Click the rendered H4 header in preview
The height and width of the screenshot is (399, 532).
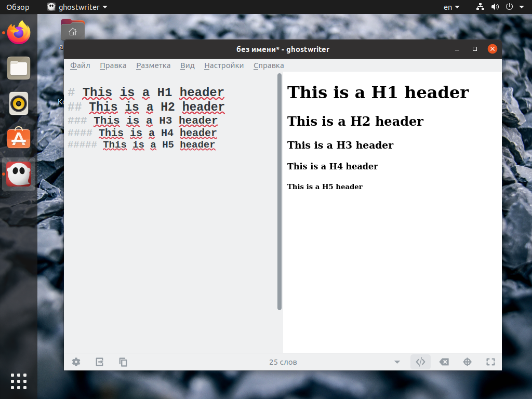tap(332, 166)
